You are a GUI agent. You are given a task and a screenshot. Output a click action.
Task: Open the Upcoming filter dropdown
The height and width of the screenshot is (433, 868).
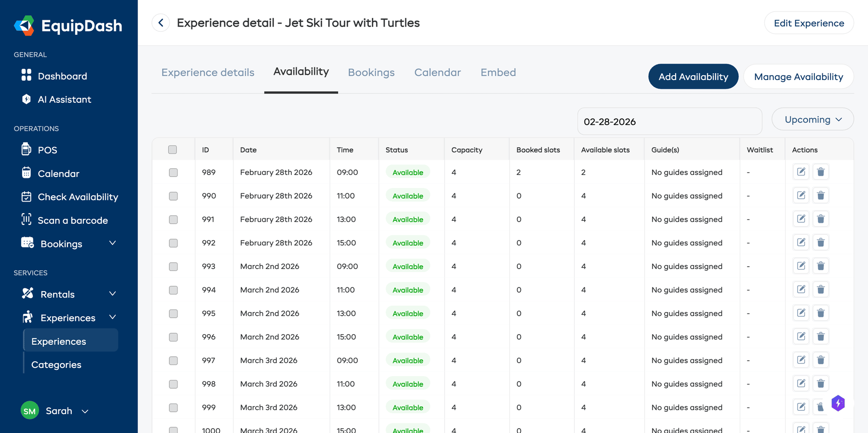[813, 119]
